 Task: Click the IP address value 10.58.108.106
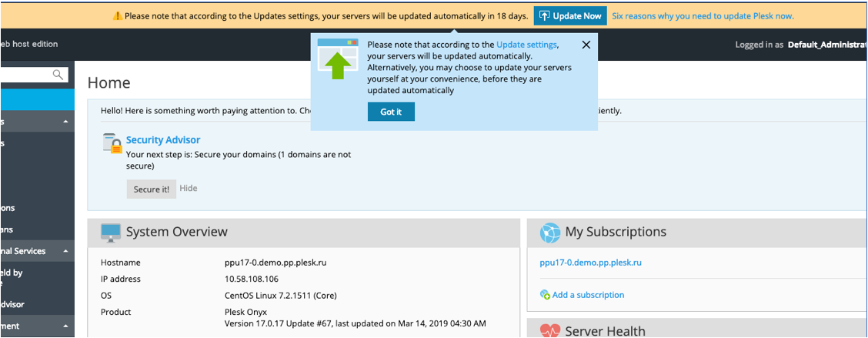(252, 279)
